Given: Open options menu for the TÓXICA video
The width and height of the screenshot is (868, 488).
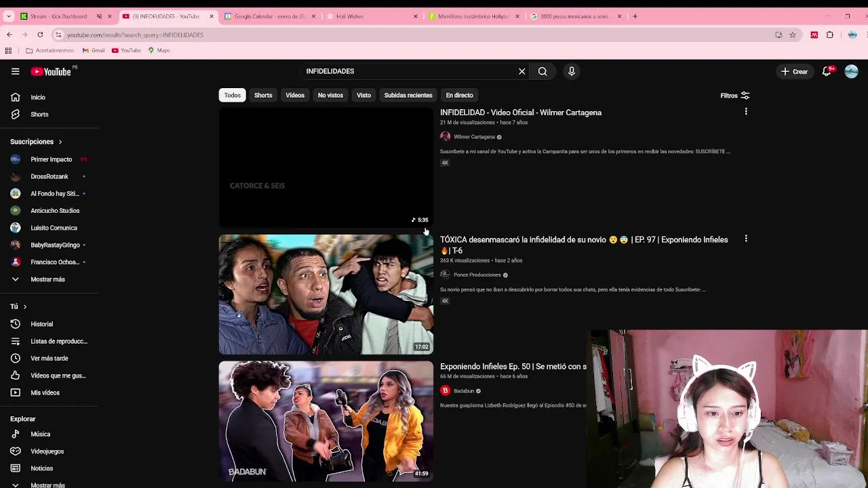Looking at the screenshot, I should (746, 239).
